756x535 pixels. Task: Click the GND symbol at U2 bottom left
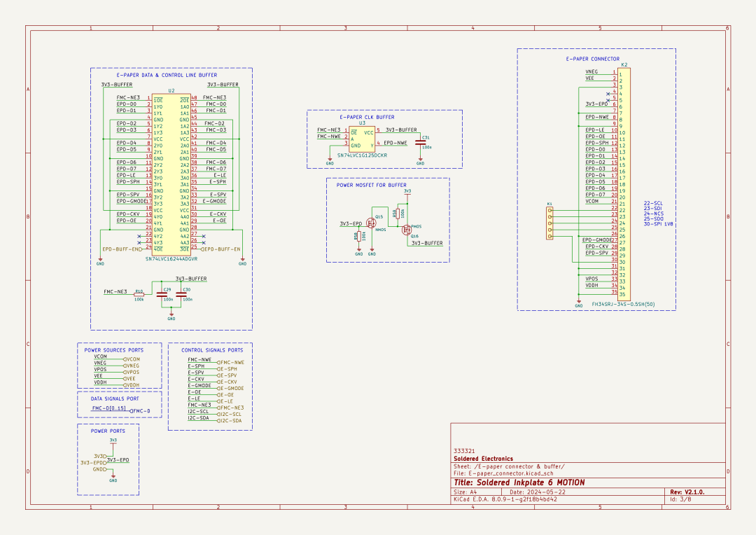(x=100, y=262)
